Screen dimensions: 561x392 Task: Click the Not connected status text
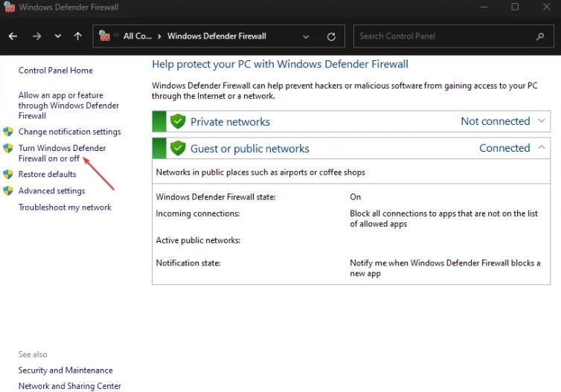[496, 121]
